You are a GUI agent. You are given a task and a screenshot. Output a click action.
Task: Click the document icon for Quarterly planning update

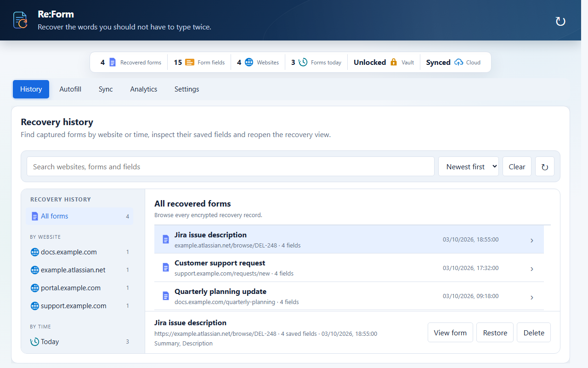coord(166,296)
